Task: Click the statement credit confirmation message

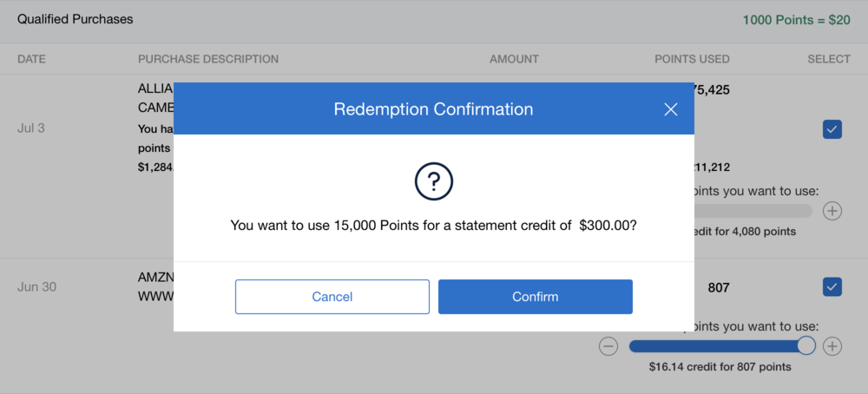Action: point(434,225)
